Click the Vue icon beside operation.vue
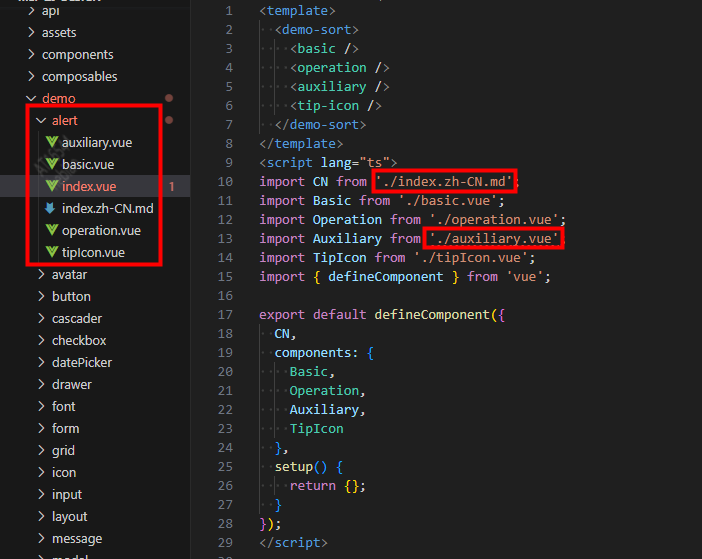This screenshot has width=702, height=559. [51, 230]
